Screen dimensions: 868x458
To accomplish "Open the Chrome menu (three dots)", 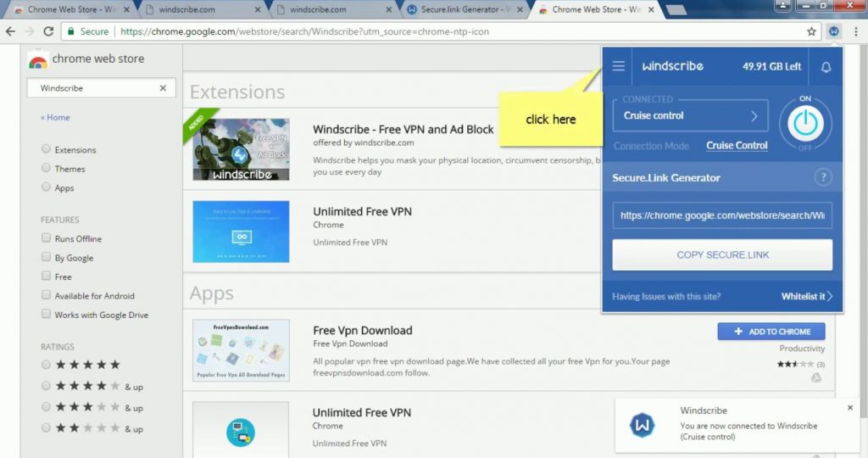I will pyautogui.click(x=856, y=31).
